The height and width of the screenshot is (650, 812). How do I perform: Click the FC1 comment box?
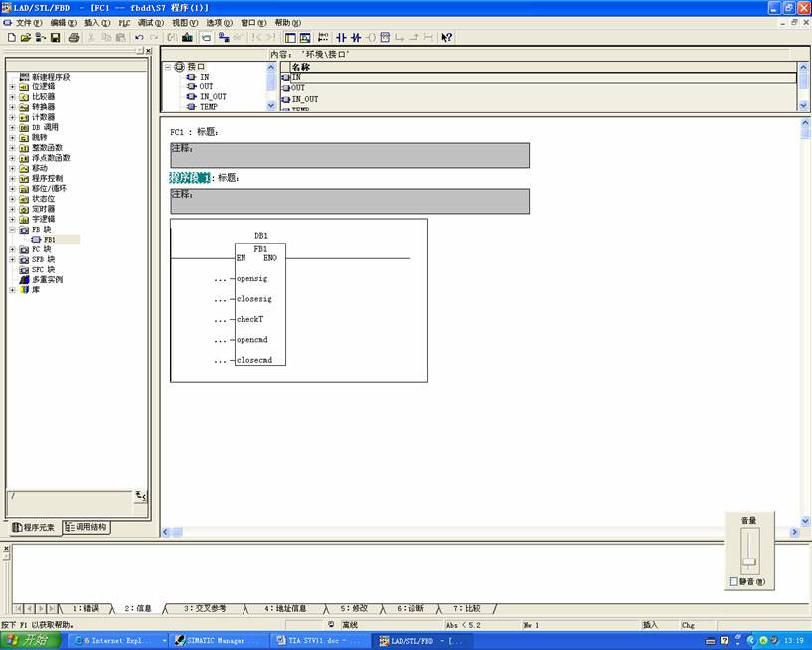[x=350, y=155]
